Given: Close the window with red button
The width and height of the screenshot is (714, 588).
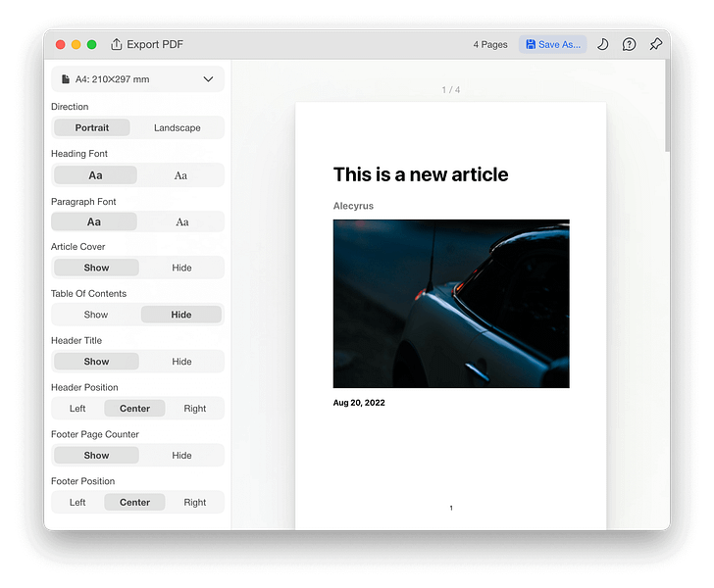Looking at the screenshot, I should point(60,44).
